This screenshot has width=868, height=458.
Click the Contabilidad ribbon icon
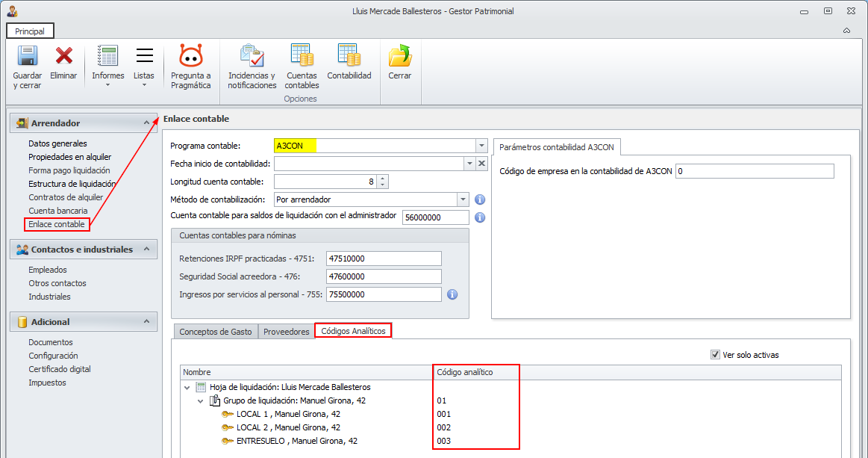point(349,56)
